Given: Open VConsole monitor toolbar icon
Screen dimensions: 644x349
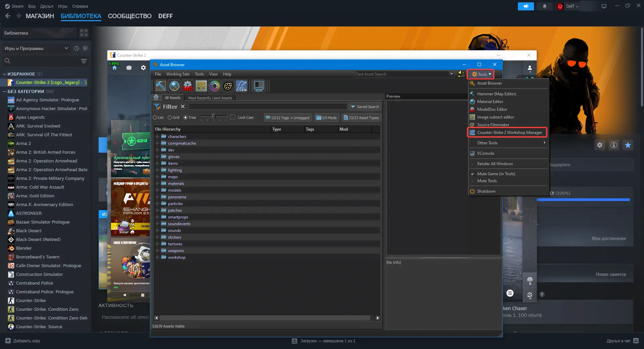Looking at the screenshot, I should [259, 86].
